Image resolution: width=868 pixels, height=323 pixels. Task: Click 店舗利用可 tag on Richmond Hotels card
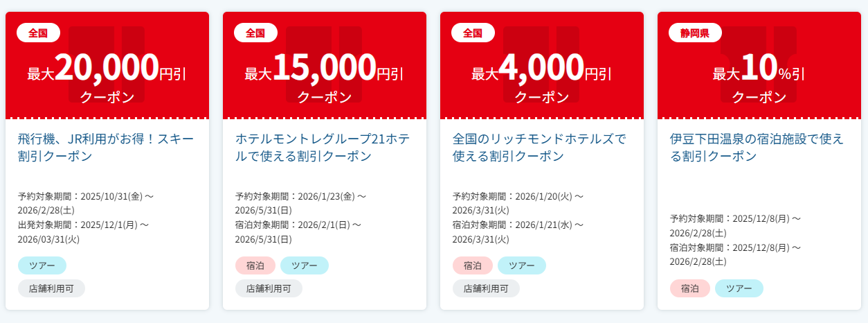pyautogui.click(x=486, y=288)
